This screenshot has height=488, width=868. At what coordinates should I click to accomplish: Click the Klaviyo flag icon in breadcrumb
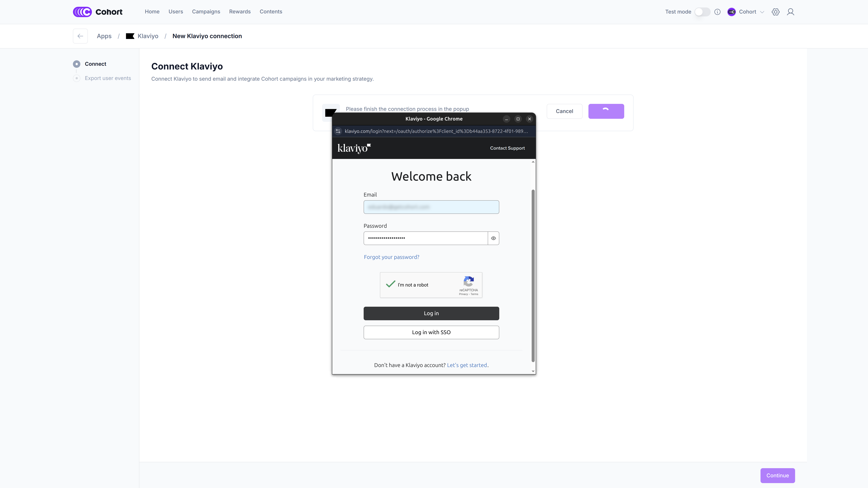[x=130, y=36]
